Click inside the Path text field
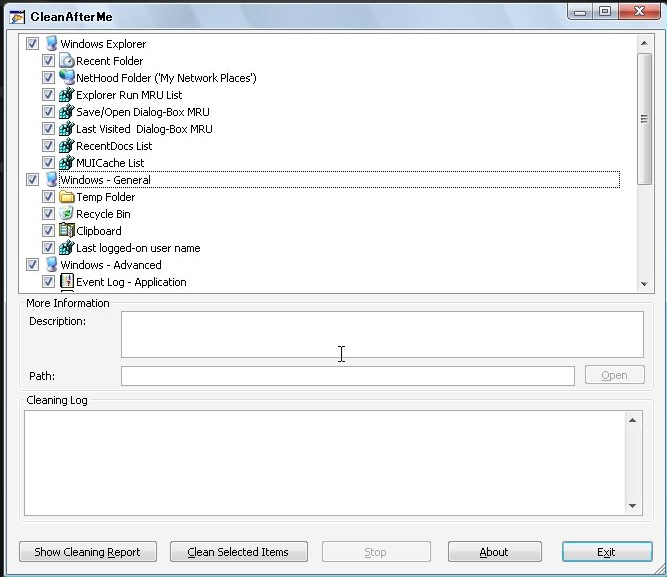 pyautogui.click(x=348, y=376)
